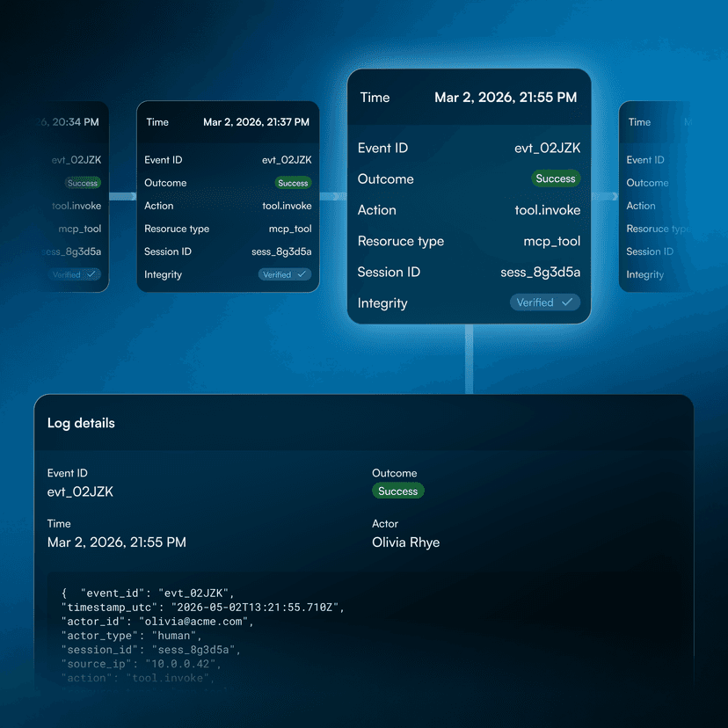Image resolution: width=728 pixels, height=728 pixels.
Task: Click the 'Session ID' label in the 21:55 PM card
Action: click(389, 272)
